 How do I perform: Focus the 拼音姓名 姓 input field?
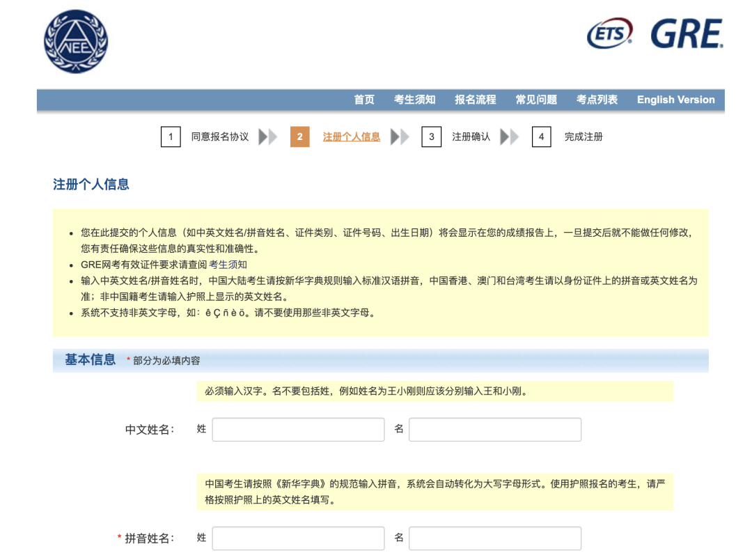coord(298,538)
